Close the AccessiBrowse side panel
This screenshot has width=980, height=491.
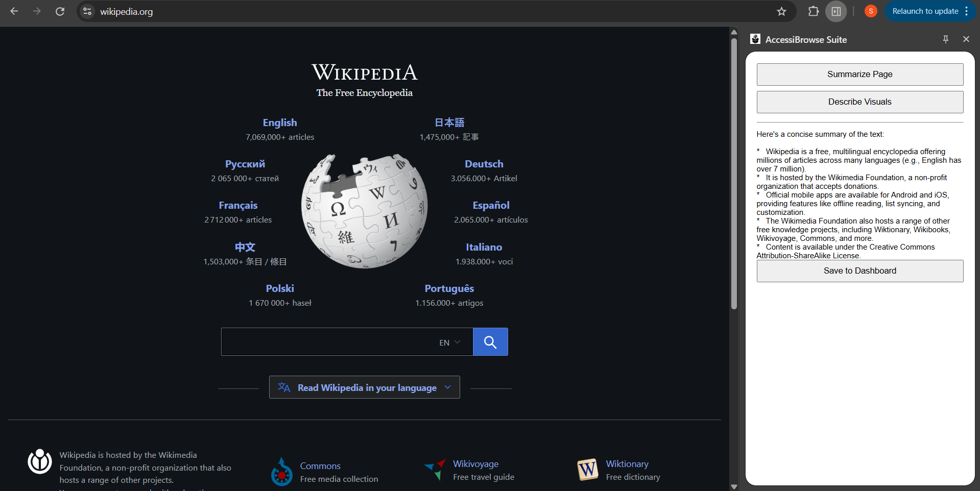966,39
